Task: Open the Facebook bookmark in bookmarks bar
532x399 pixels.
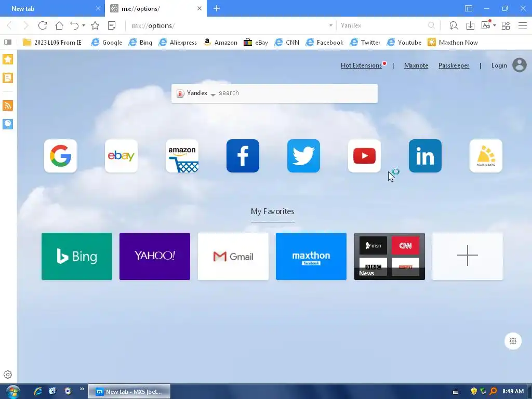Action: tap(324, 43)
